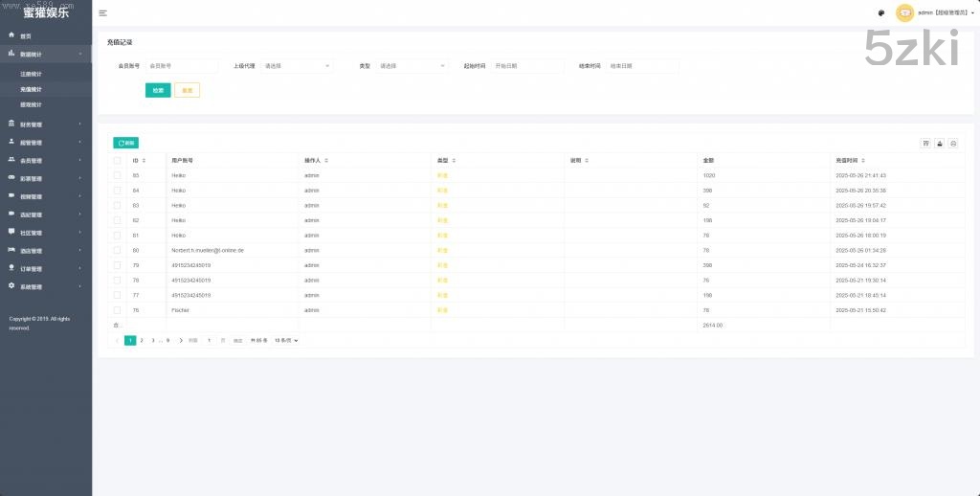980x496 pixels.
Task: Click the export icon above table
Action: [940, 143]
